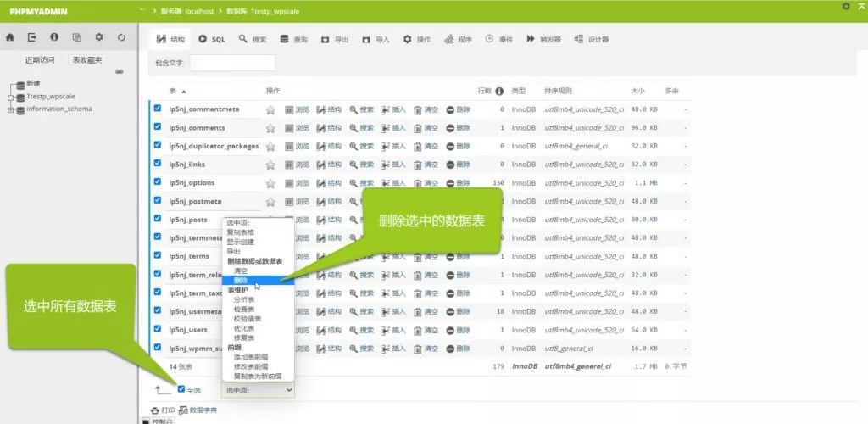
Task: Open the 触发器 triggers tab
Action: (543, 39)
